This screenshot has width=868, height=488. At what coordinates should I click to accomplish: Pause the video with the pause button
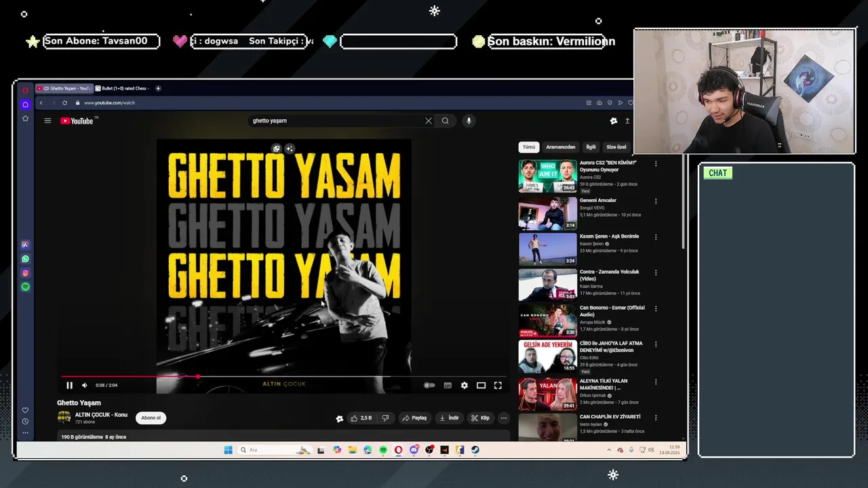point(69,385)
